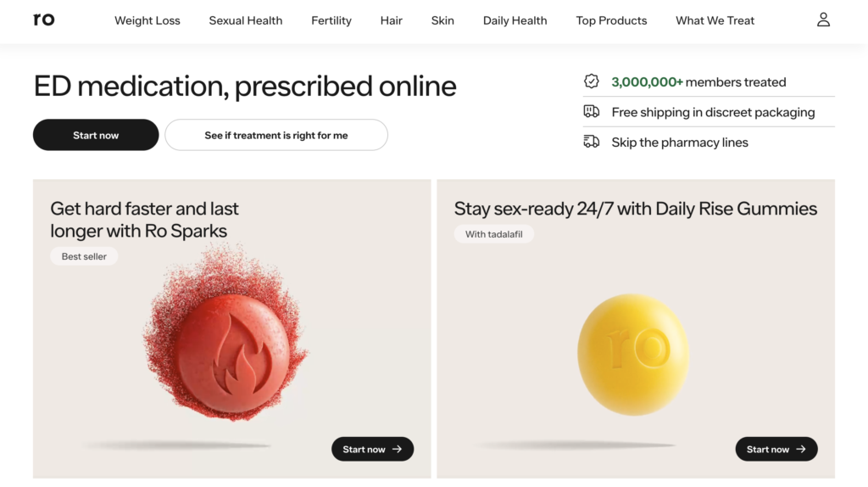
Task: Click the yellow Daily Rise gummy image
Action: 632,355
